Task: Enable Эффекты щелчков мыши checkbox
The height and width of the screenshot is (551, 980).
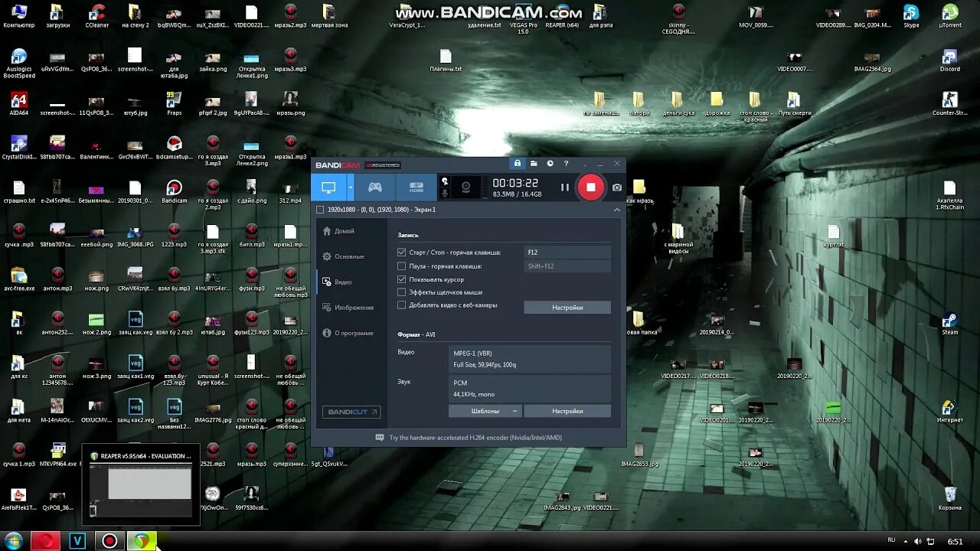Action: click(401, 292)
